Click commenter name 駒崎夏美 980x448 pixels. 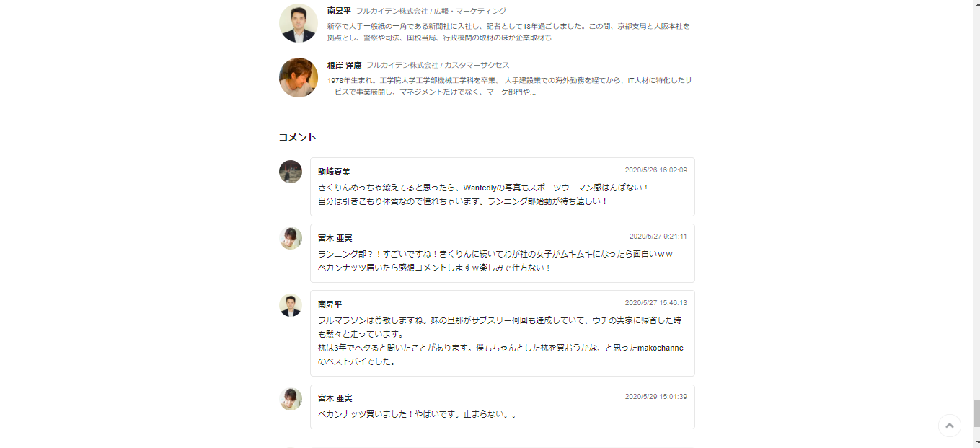tap(334, 172)
